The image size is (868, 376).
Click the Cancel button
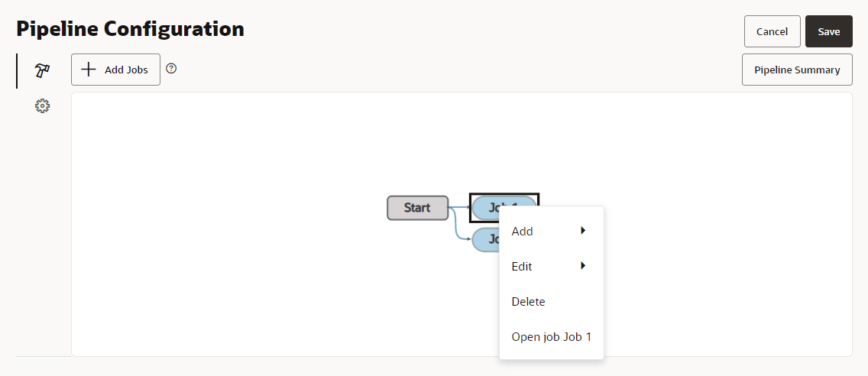[x=772, y=31]
